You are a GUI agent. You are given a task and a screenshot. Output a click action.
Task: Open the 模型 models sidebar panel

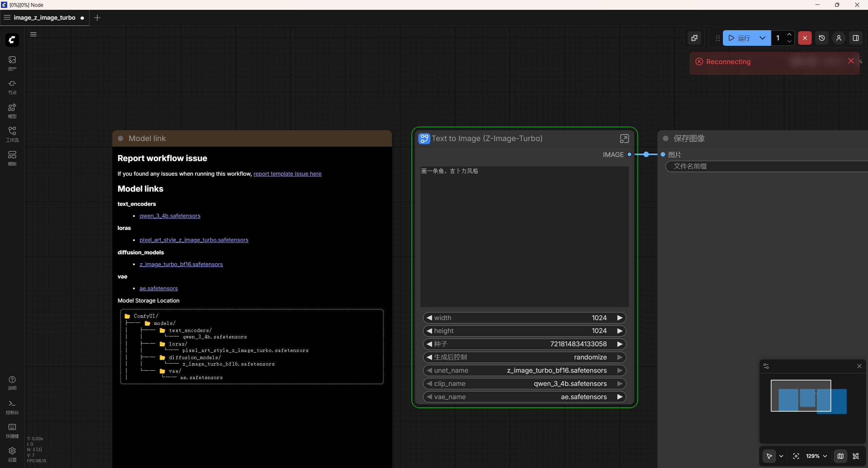(12, 111)
